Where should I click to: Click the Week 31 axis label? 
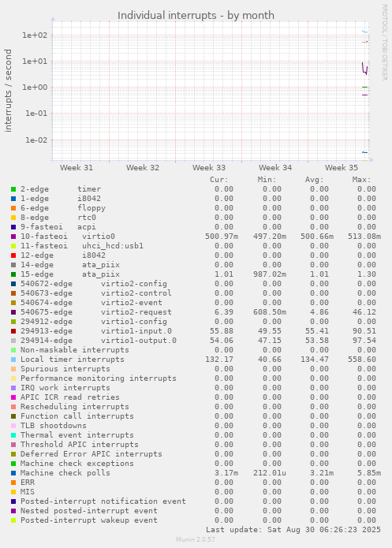pos(77,168)
